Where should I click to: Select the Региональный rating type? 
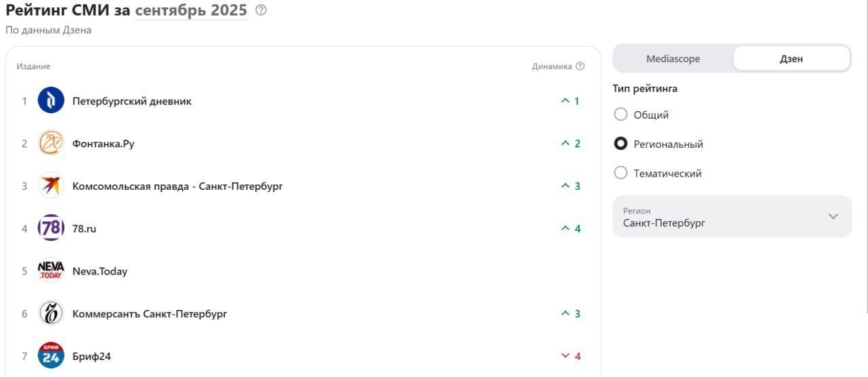[x=620, y=144]
